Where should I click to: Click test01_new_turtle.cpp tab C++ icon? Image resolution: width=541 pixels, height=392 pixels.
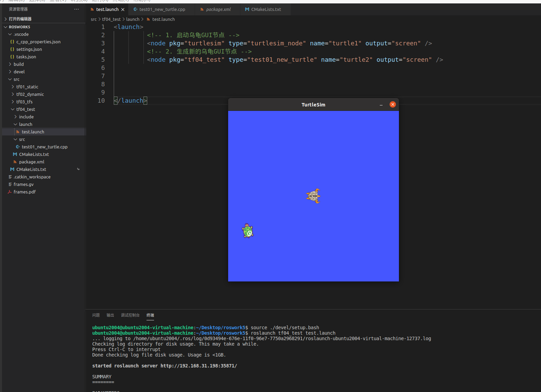(x=136, y=10)
